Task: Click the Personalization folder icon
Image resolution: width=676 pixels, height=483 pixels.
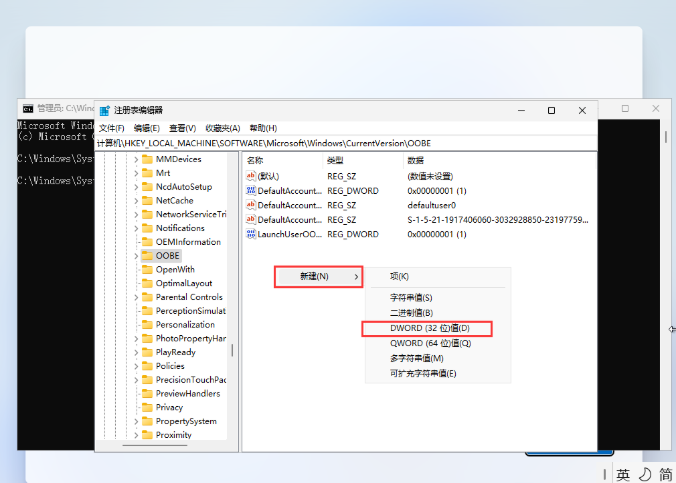Action: click(147, 324)
